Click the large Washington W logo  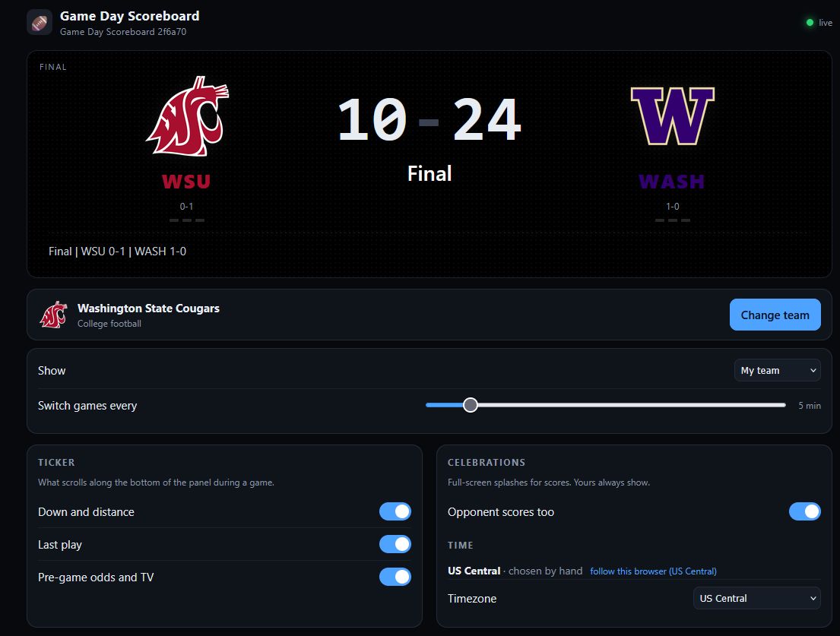672,116
